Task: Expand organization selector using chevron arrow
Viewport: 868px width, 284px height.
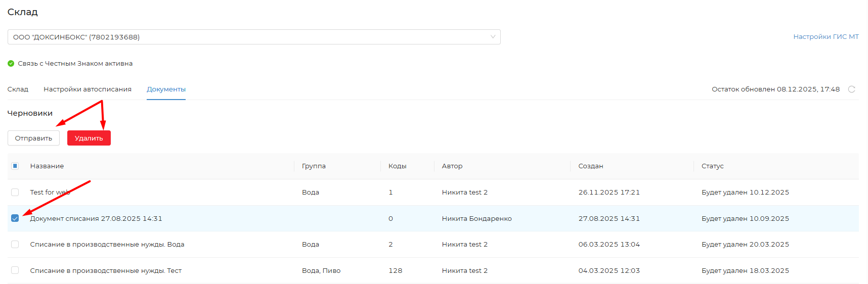Action: 493,37
